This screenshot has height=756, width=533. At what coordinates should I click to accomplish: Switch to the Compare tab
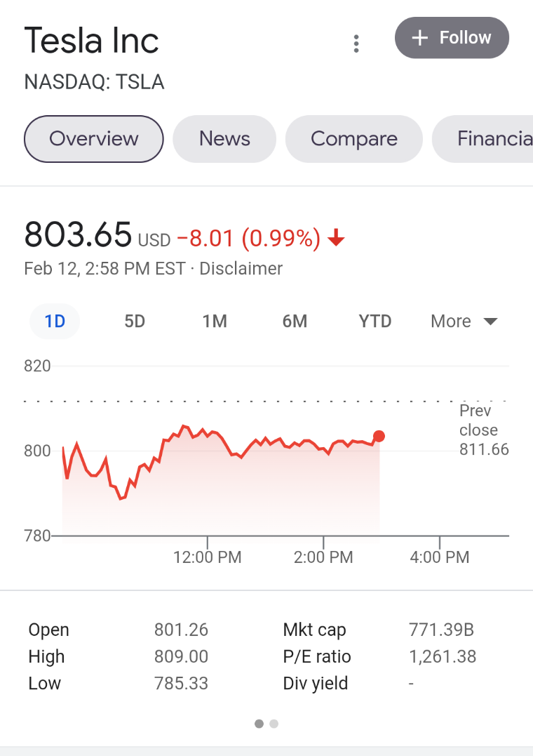click(354, 139)
